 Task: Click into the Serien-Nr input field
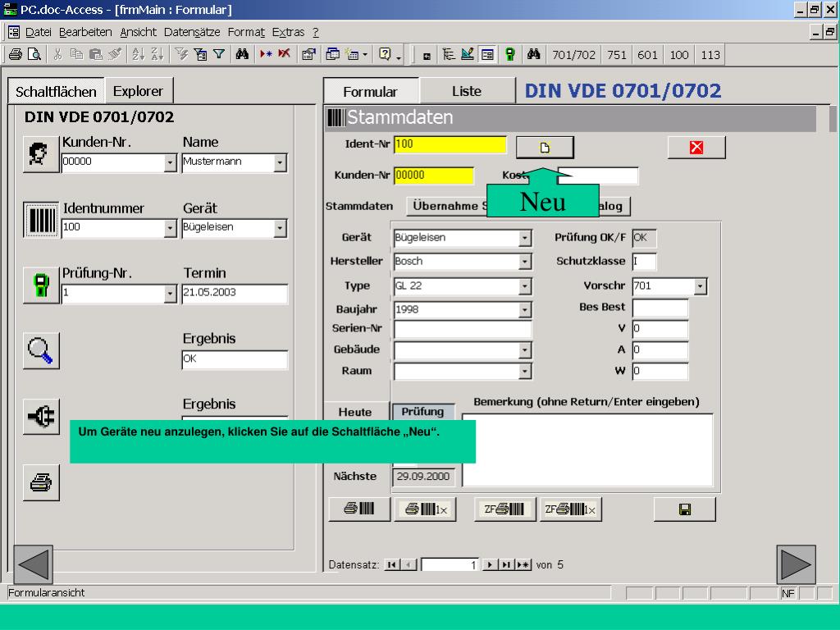click(x=463, y=329)
